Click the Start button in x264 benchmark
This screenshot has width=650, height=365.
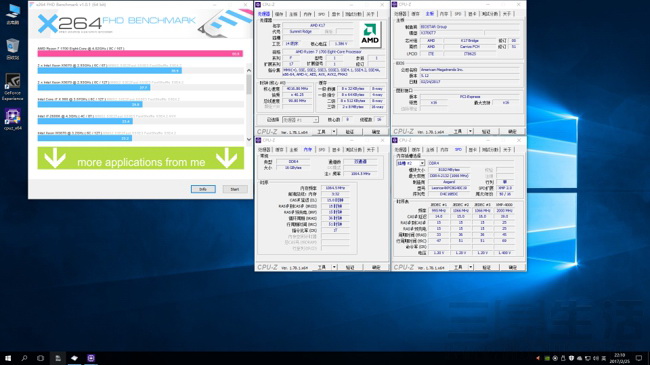[x=235, y=189]
